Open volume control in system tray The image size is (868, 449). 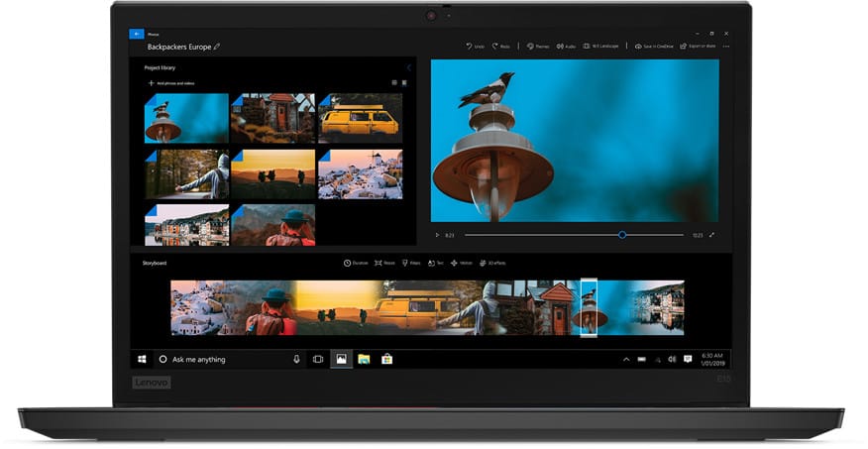(x=672, y=360)
